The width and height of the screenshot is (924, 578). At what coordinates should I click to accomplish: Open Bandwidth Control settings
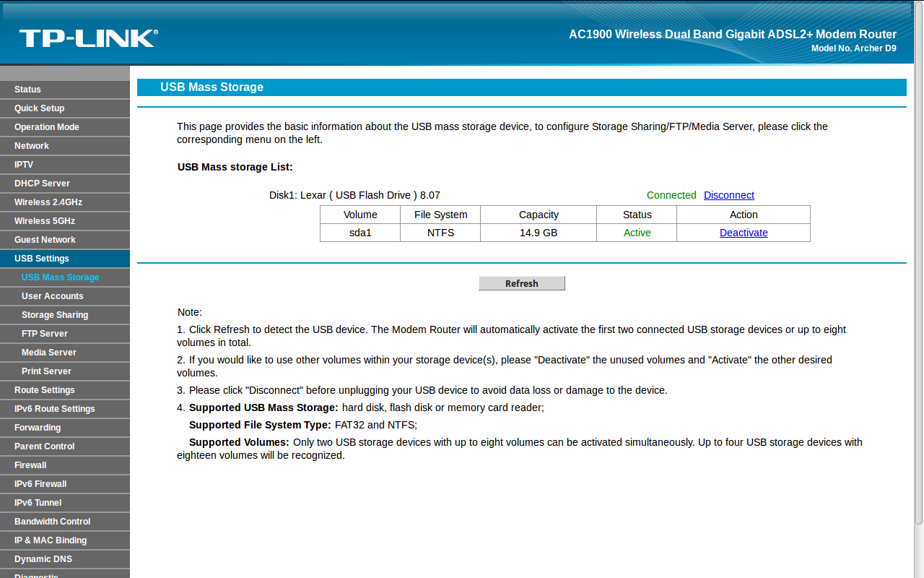53,522
